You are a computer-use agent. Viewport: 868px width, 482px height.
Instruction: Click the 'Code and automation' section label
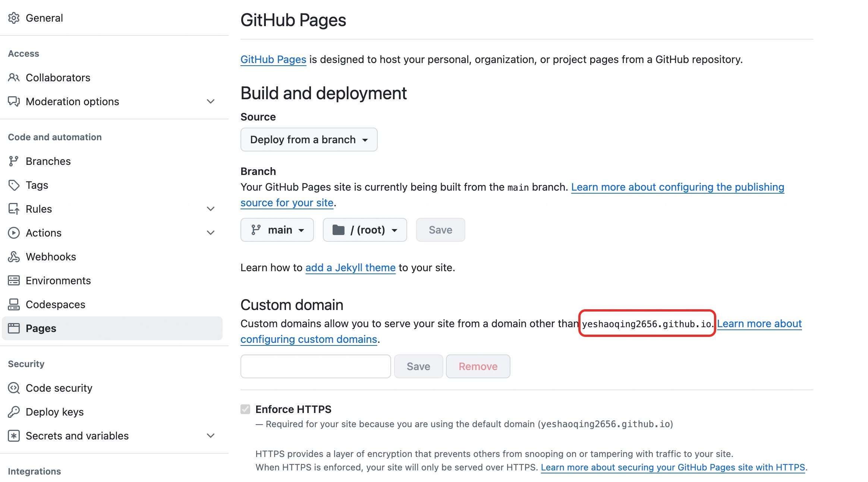point(55,137)
